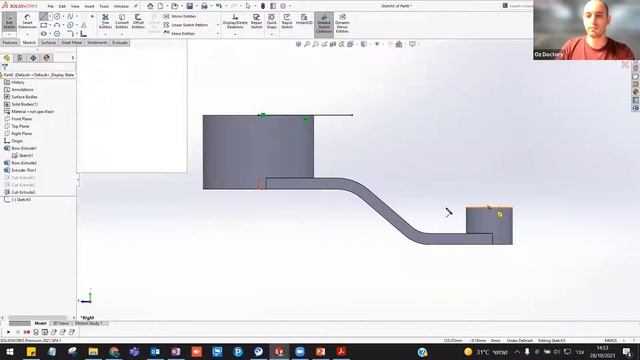The image size is (640, 360).
Task: Click the Rebuild traffic light icon
Action: tap(263, 6)
